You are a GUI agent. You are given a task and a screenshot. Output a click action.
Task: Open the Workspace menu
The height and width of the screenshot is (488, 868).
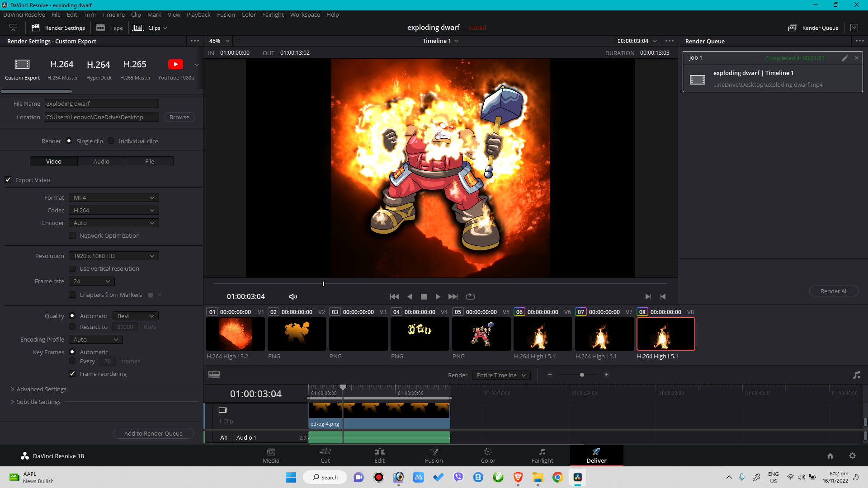pyautogui.click(x=305, y=14)
